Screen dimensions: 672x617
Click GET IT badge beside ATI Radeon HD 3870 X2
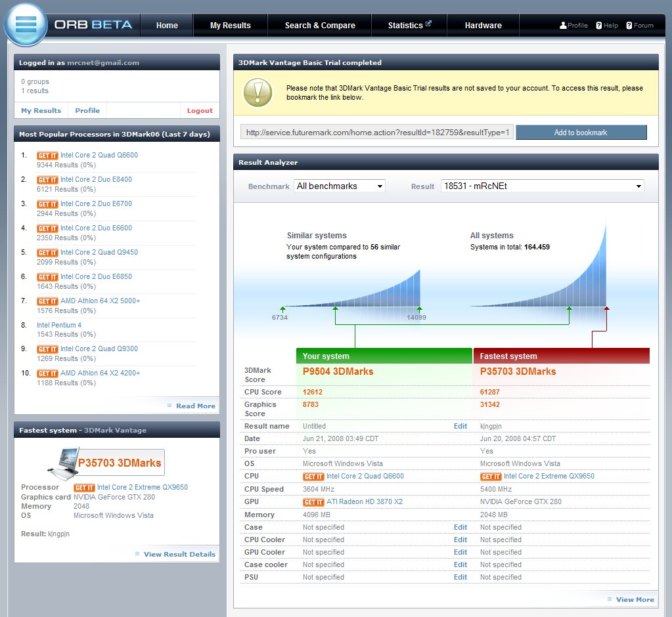(313, 502)
